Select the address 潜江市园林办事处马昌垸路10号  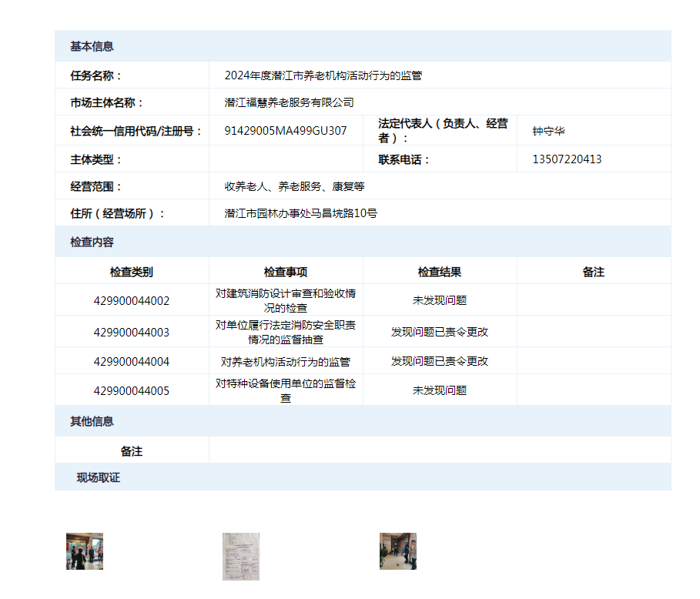[x=300, y=213]
